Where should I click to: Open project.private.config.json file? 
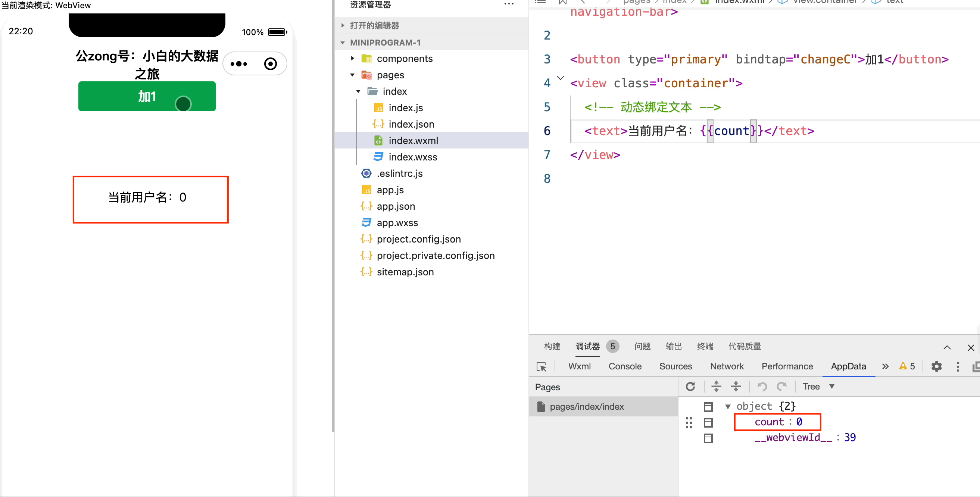tap(436, 255)
